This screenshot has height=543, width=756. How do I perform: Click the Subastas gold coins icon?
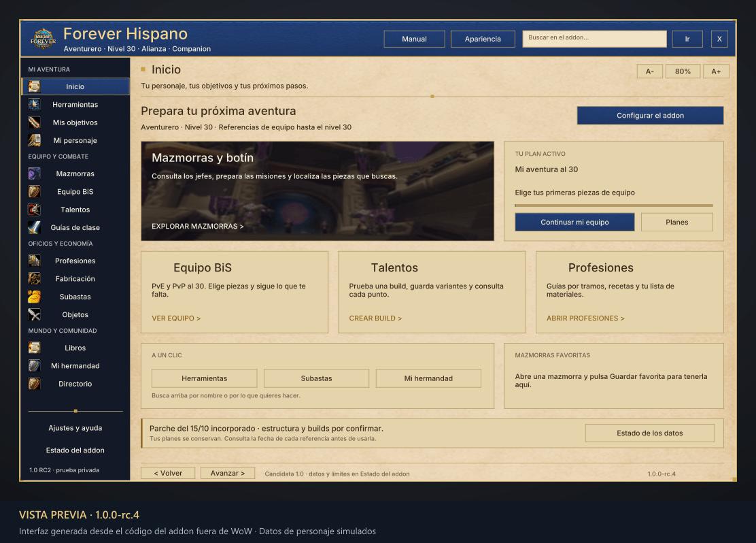click(x=34, y=297)
